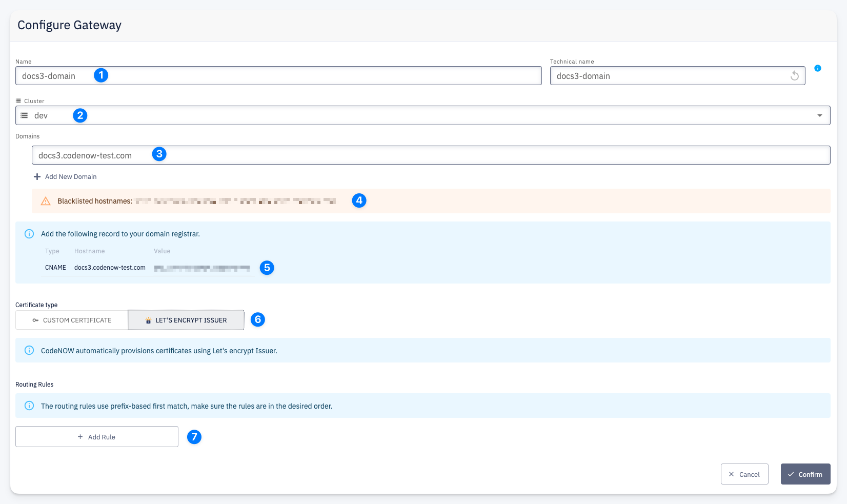Image resolution: width=847 pixels, height=504 pixels.
Task: Focus the Technical name field
Action: 677,76
